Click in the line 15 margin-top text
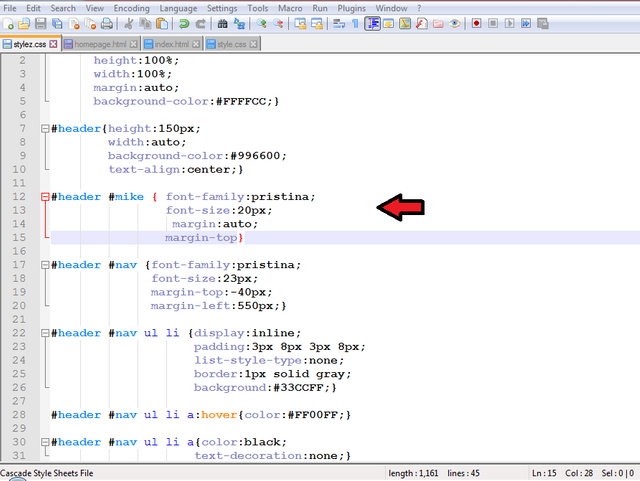640x481 pixels. pyautogui.click(x=201, y=238)
